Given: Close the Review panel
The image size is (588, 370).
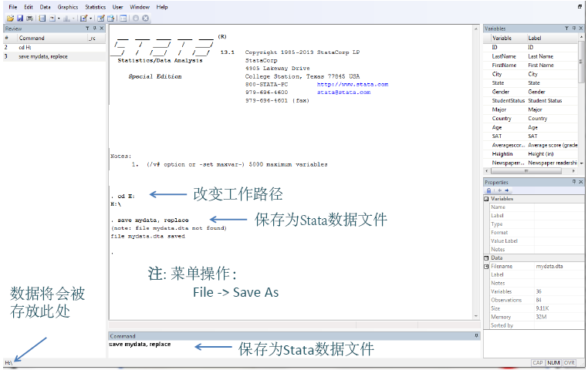Looking at the screenshot, I should 101,29.
